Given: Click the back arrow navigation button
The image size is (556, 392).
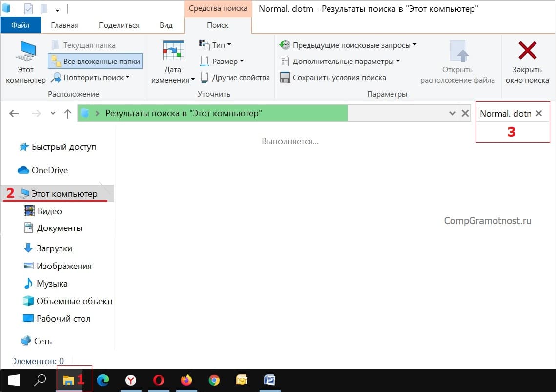Looking at the screenshot, I should tap(14, 114).
